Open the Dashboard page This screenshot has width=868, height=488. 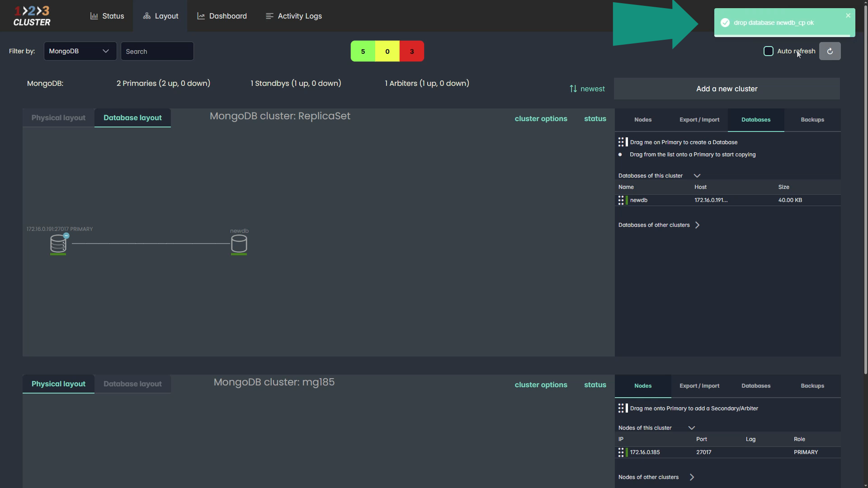(222, 16)
